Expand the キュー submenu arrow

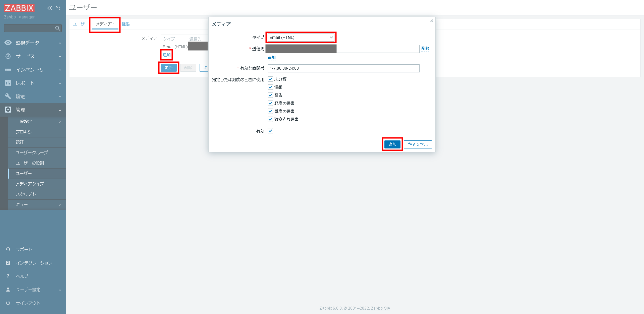[x=60, y=205]
